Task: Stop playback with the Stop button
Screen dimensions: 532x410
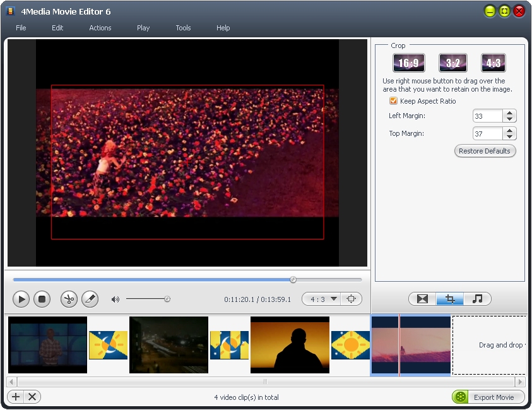Action: (x=42, y=299)
